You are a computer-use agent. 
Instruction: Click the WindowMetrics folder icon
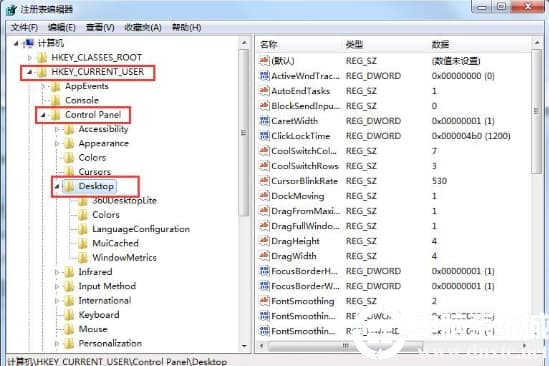[x=83, y=257]
